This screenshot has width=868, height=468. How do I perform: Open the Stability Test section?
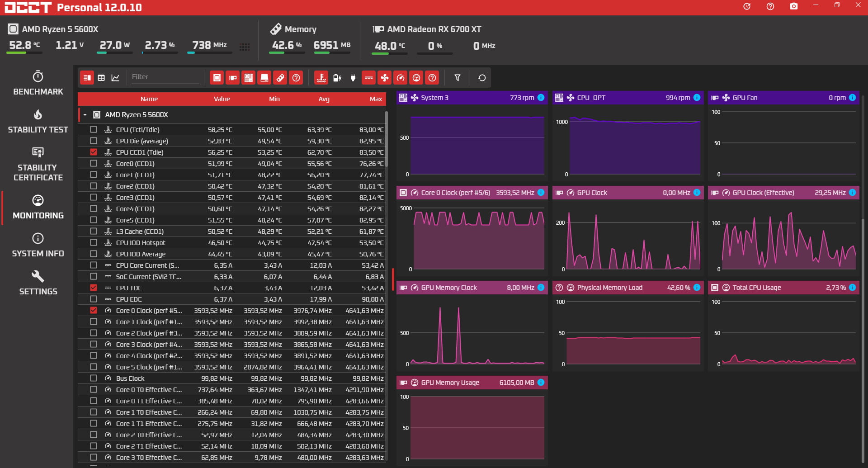pos(38,122)
